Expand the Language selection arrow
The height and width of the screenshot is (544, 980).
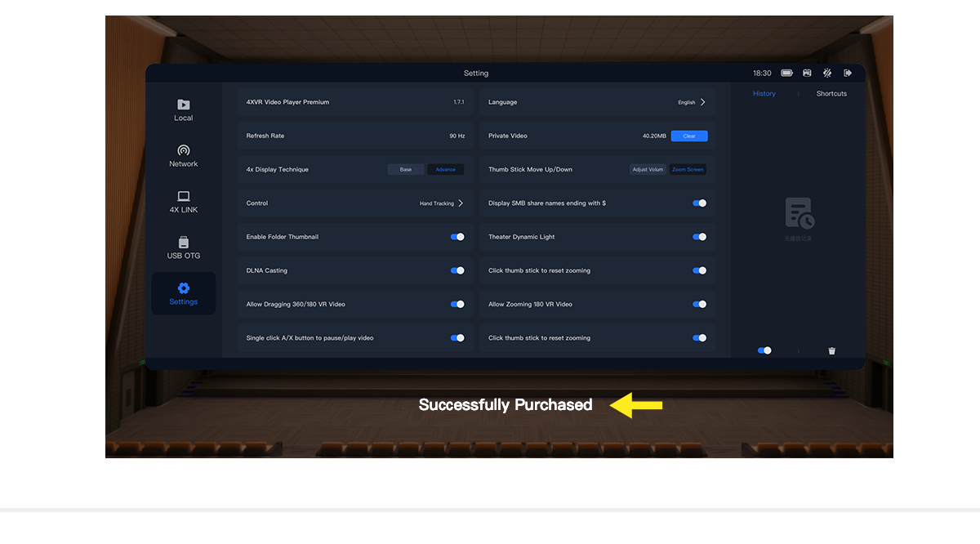[702, 102]
